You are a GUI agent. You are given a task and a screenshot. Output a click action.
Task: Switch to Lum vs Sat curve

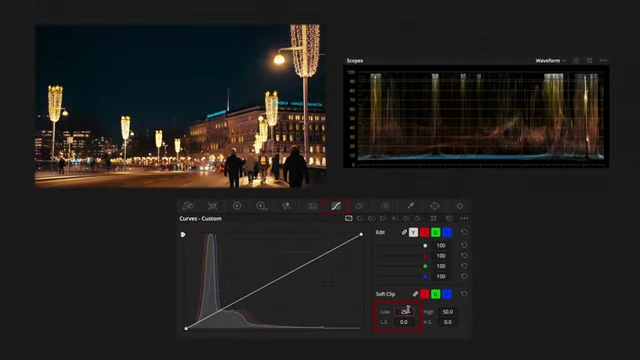coord(394,218)
